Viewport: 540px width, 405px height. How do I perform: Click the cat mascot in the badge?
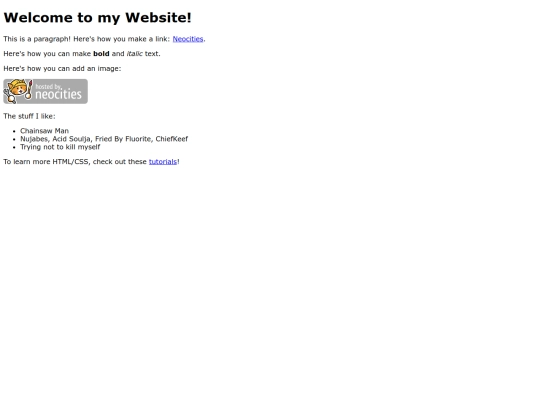(18, 91)
